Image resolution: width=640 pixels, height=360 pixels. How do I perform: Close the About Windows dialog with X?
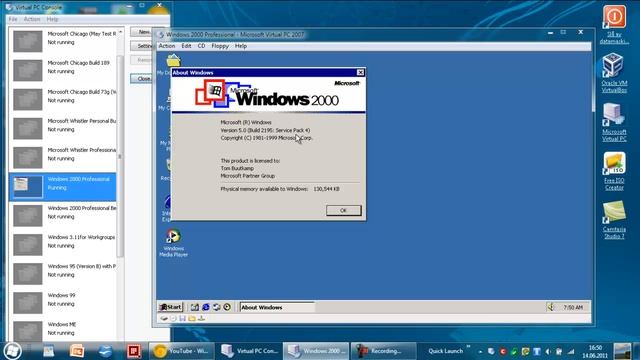coord(360,72)
